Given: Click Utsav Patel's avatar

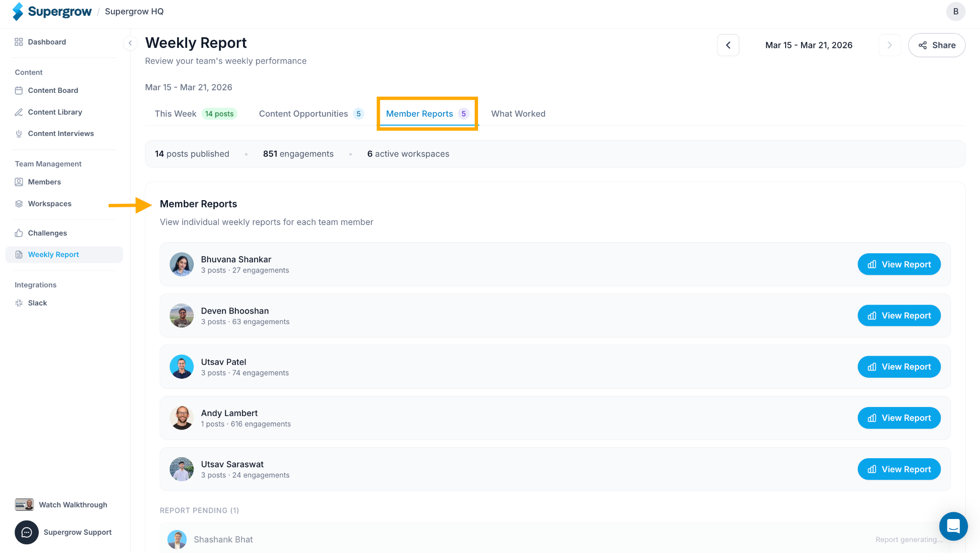Looking at the screenshot, I should 182,367.
